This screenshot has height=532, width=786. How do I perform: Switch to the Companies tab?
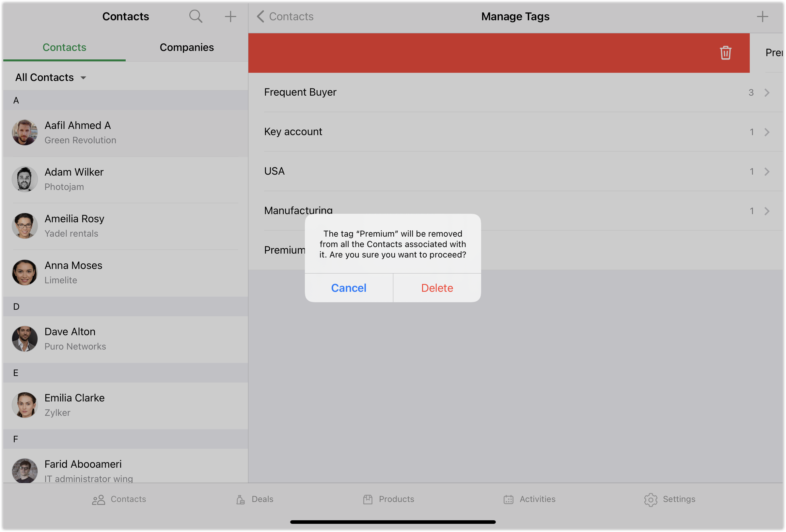coord(187,47)
